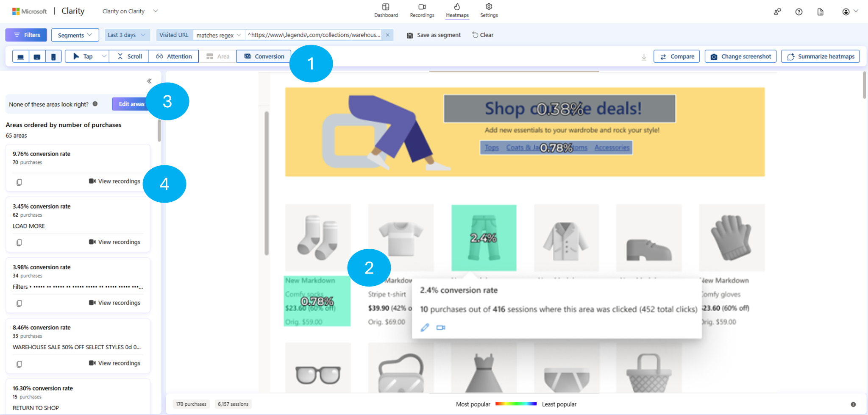Click the Summarize heatmaps button

820,56
